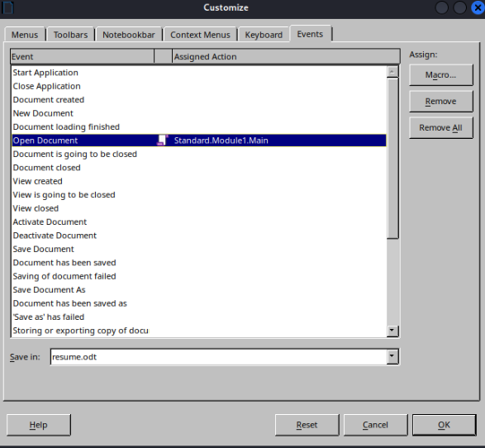Select the Save Document As event
Screen dimensions: 485x448
click(x=199, y=289)
